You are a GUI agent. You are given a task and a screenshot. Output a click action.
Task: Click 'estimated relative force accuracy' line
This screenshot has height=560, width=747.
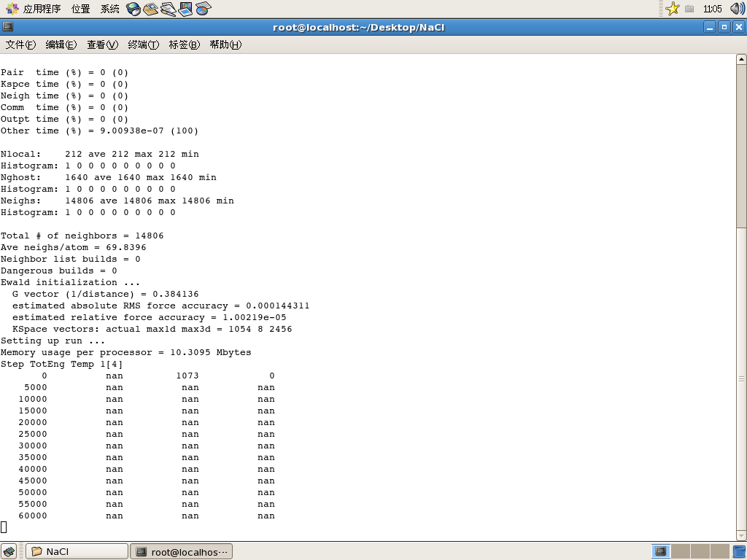[149, 318]
